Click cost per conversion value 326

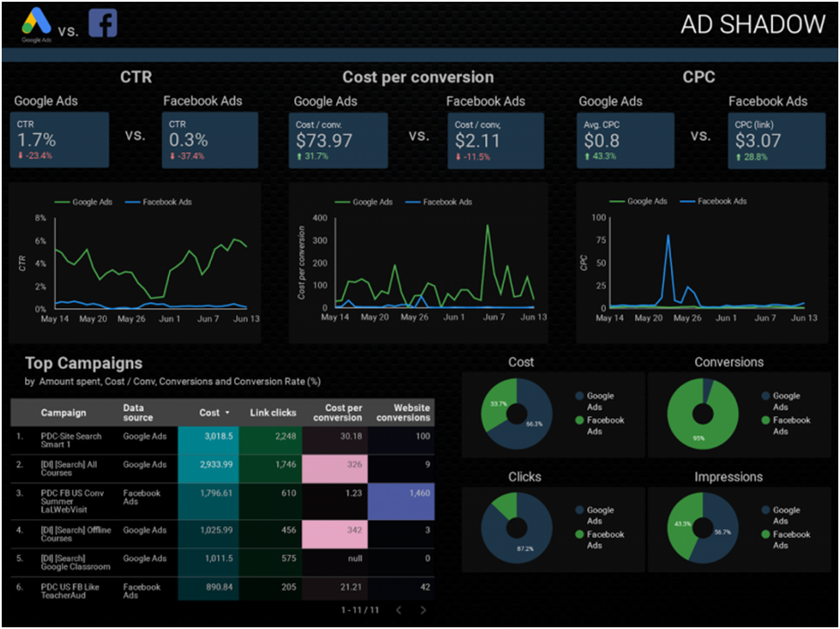pos(354,464)
